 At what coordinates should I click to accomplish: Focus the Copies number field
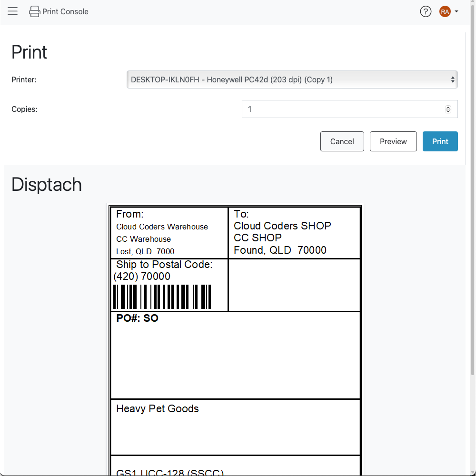[343, 109]
